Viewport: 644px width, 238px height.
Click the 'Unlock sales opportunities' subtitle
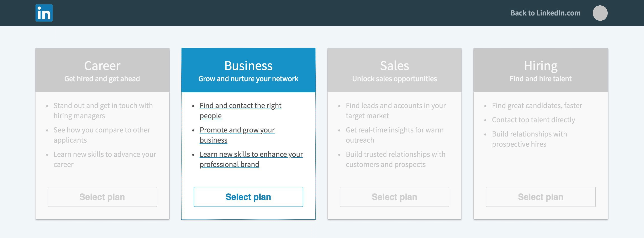(x=394, y=79)
